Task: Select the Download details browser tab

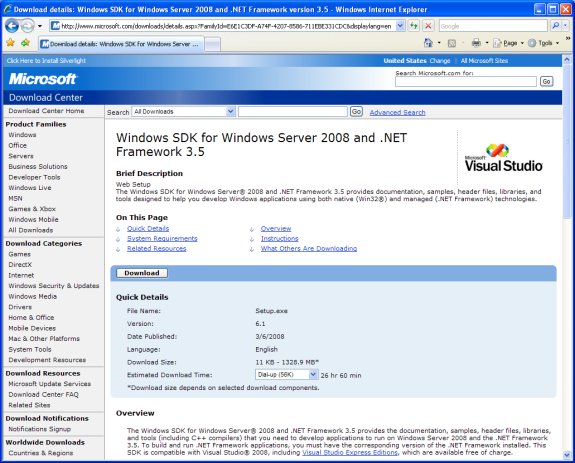Action: [121, 44]
